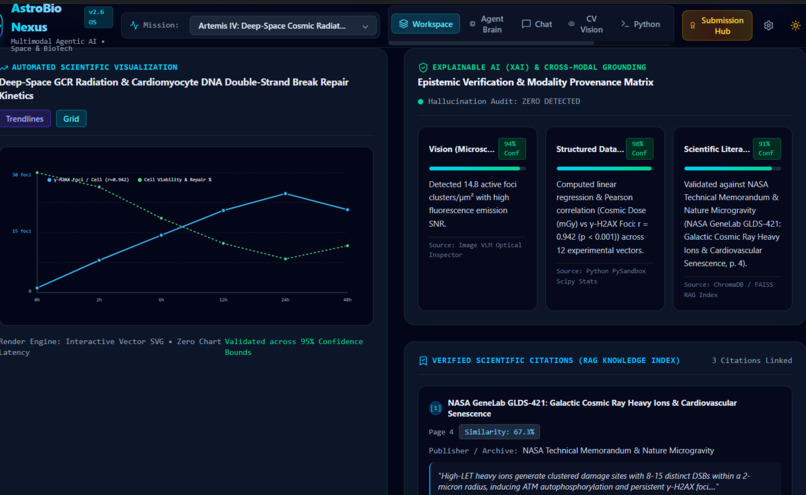Image resolution: width=806 pixels, height=495 pixels.
Task: Toggle the sun light-theme icon
Action: (x=795, y=25)
